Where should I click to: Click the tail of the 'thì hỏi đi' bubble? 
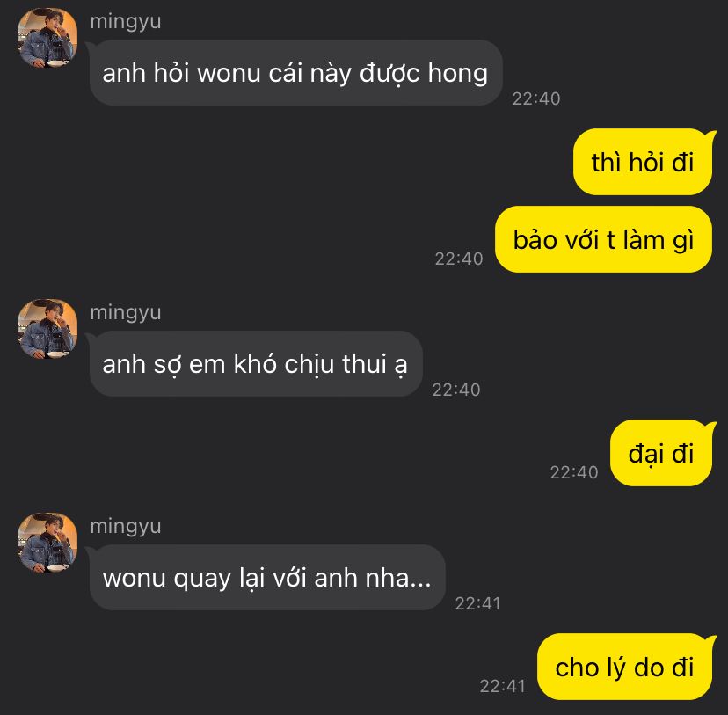point(711,136)
